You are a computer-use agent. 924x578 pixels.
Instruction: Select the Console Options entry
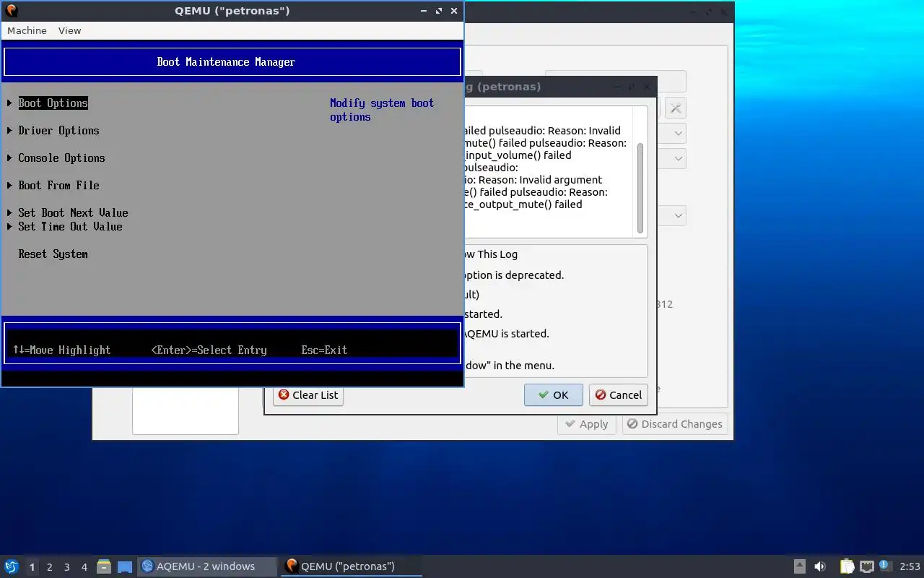tap(61, 158)
